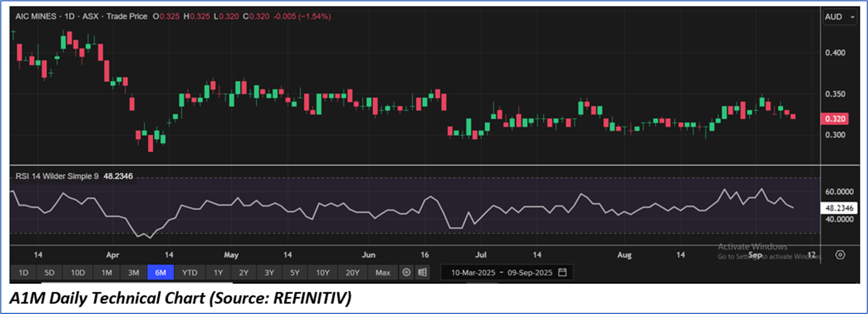Open the calendar icon in the date range
This screenshot has height=314, width=868.
pyautogui.click(x=562, y=273)
